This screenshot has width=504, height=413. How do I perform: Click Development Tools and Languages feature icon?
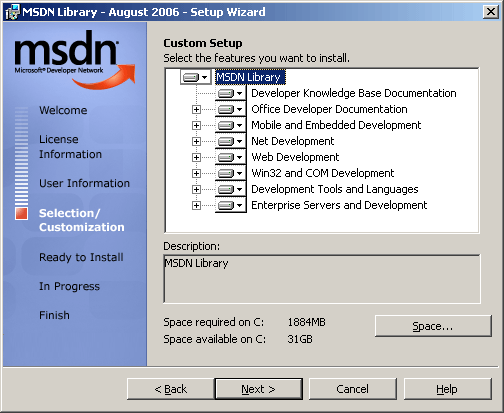231,189
